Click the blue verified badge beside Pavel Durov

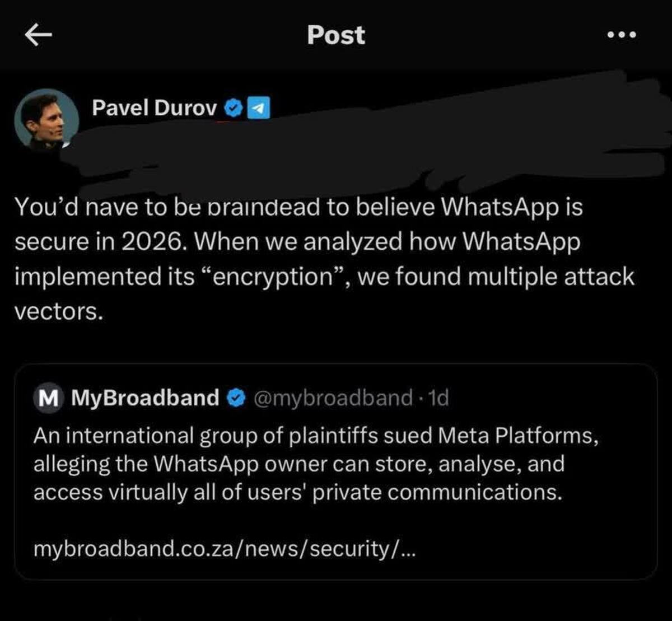[233, 108]
